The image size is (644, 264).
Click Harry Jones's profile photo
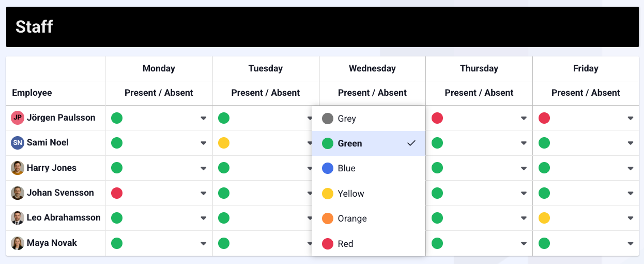pyautogui.click(x=18, y=168)
